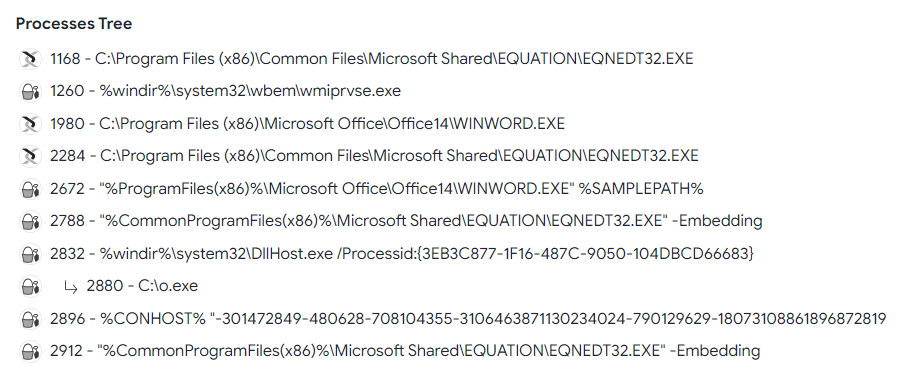Click the icon beside process 2912 EQNEDT32.EXE

point(29,351)
